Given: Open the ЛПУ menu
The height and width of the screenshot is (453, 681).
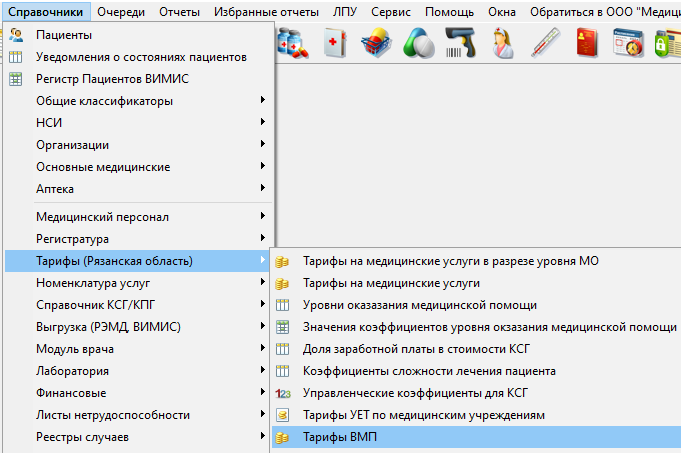Looking at the screenshot, I should tap(344, 12).
